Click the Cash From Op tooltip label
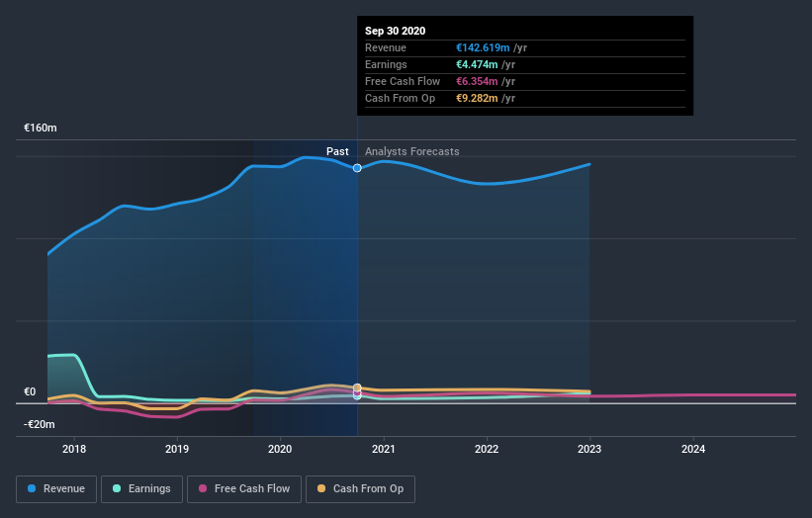 click(401, 98)
